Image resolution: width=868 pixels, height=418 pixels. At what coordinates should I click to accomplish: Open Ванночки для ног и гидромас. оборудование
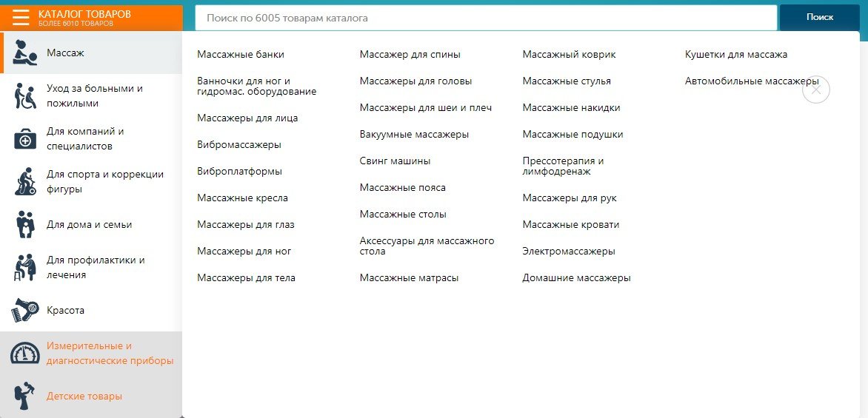pos(257,87)
